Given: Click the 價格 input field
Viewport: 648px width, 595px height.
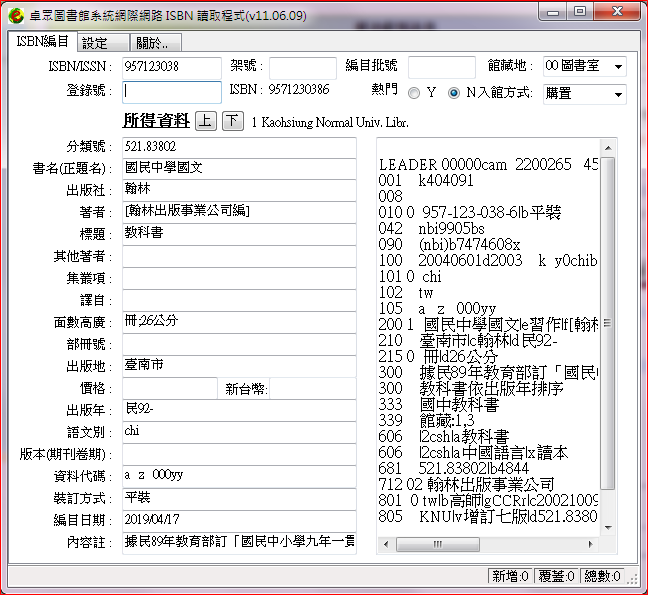Looking at the screenshot, I should click(170, 388).
